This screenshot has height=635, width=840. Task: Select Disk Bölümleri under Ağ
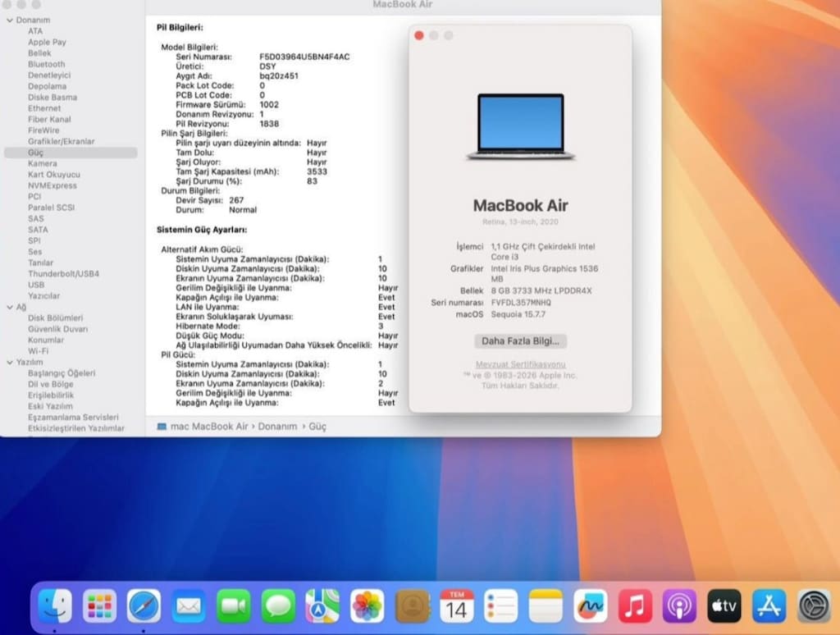pos(56,317)
